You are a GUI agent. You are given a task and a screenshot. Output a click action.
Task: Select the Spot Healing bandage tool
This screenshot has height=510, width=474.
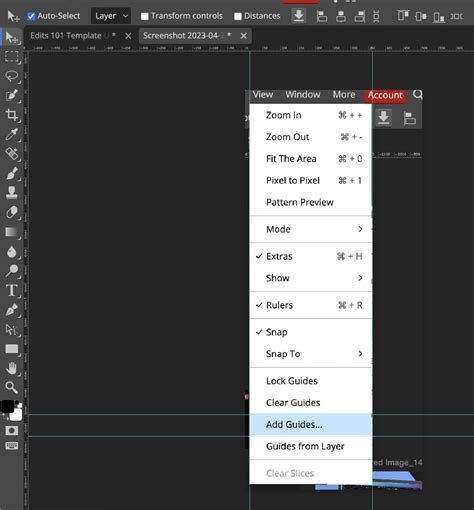coord(12,154)
